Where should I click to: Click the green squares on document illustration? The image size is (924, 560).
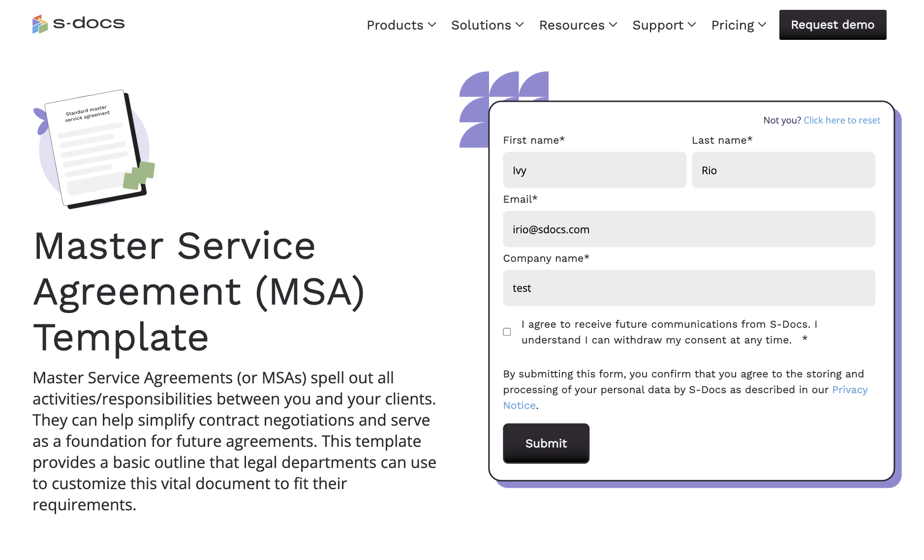[139, 175]
